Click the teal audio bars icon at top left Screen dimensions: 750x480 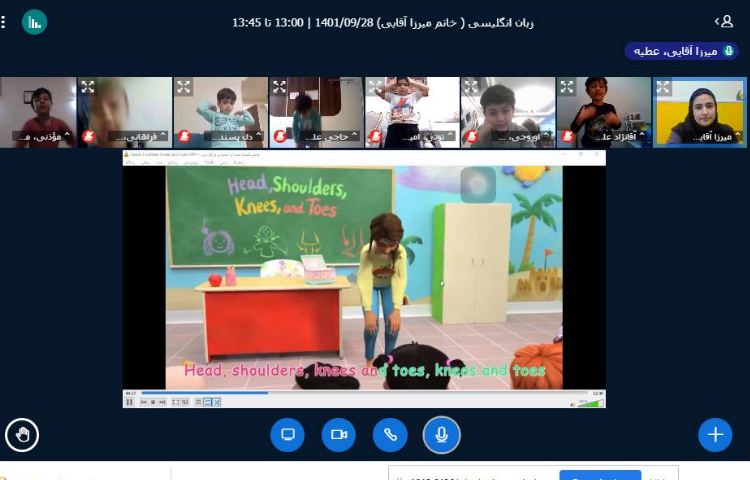(x=35, y=21)
